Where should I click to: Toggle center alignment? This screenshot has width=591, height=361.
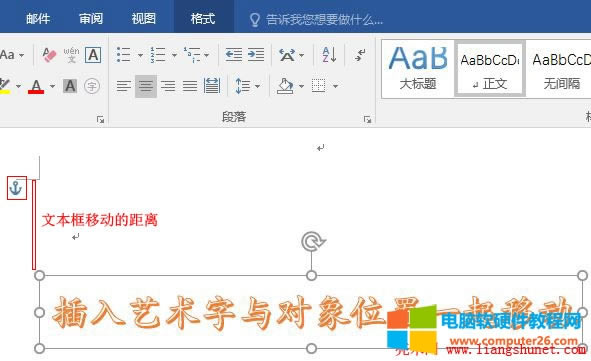point(146,86)
